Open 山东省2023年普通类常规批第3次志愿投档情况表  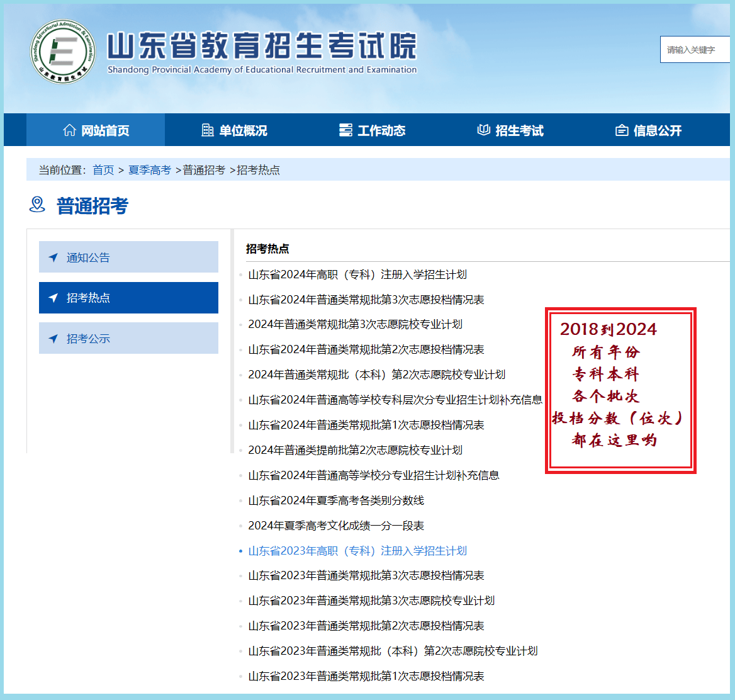click(x=366, y=575)
